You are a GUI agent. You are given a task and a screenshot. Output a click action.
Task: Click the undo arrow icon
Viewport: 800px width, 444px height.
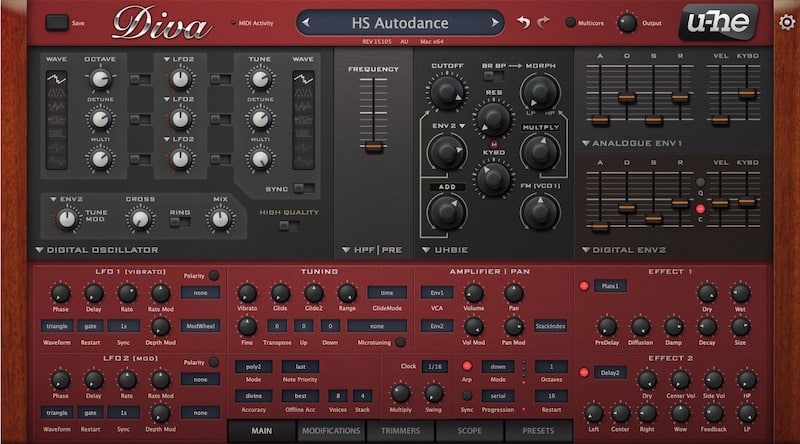pos(523,22)
